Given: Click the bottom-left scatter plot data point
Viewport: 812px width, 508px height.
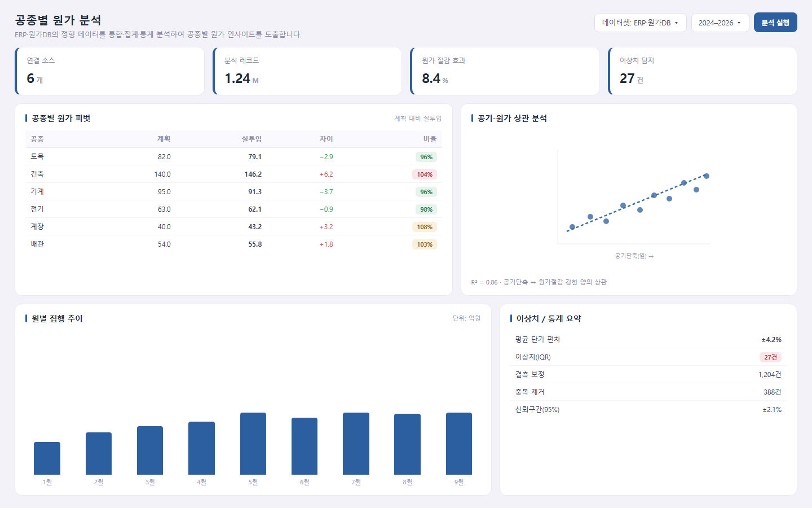Looking at the screenshot, I should pyautogui.click(x=572, y=227).
